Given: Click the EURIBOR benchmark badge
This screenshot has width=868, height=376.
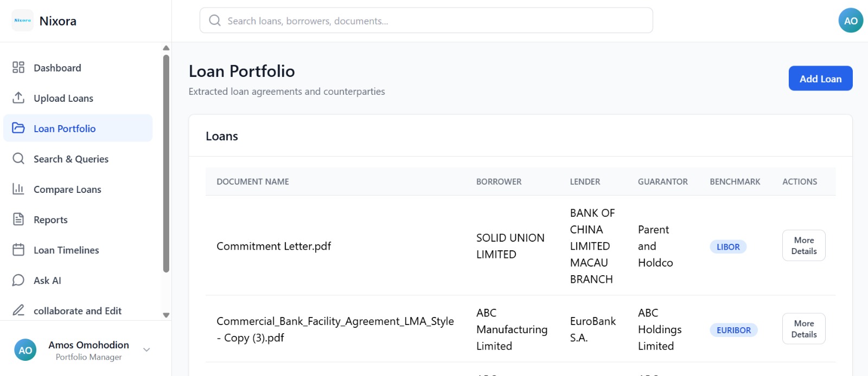Looking at the screenshot, I should [733, 330].
